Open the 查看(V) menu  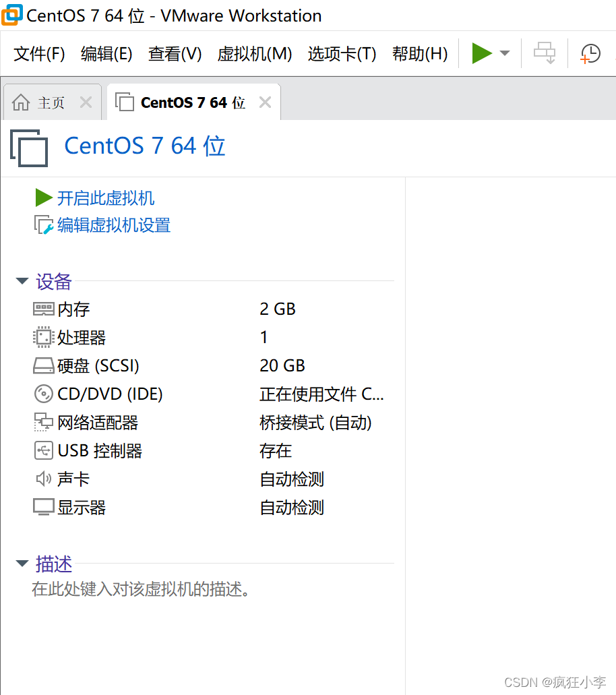[175, 54]
